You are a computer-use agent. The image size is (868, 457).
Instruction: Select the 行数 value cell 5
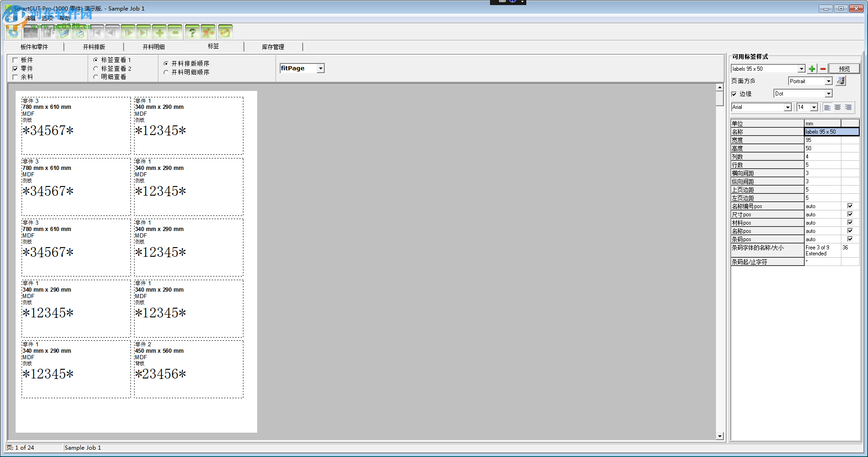823,165
